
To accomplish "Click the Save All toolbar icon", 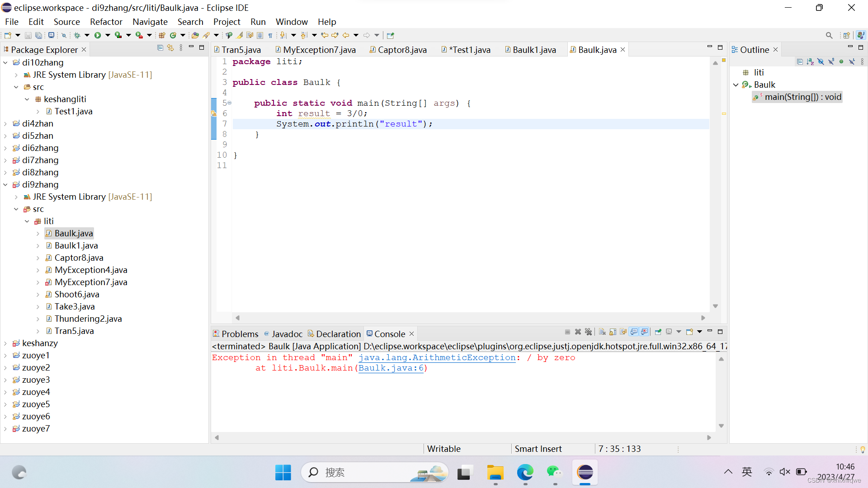I will 39,35.
